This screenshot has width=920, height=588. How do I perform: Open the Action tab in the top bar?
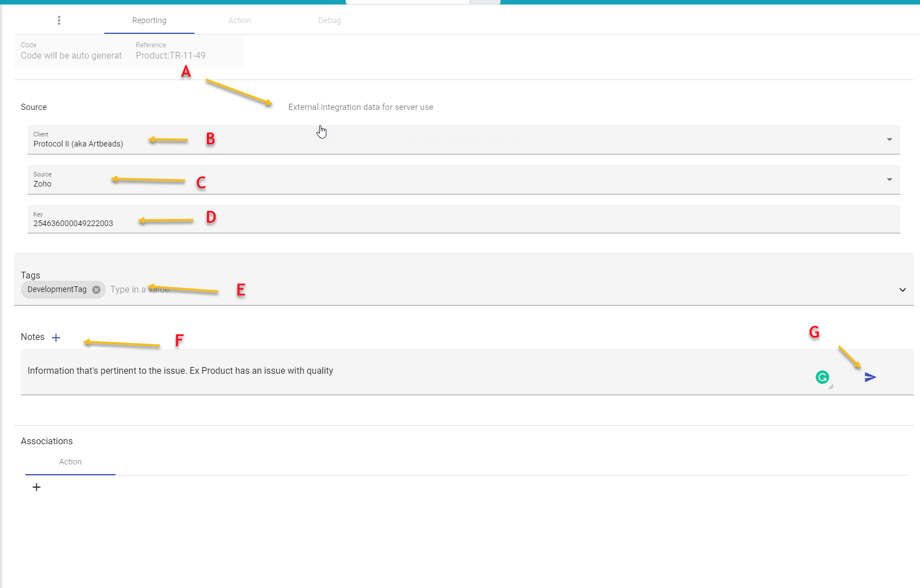point(239,20)
